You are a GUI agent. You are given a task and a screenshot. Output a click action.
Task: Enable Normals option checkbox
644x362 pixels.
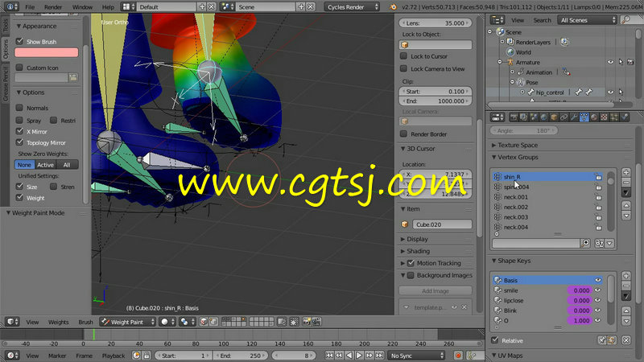(19, 108)
